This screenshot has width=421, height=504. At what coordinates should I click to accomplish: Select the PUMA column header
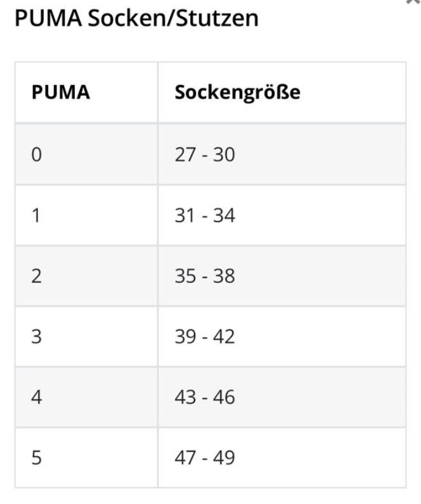point(60,93)
